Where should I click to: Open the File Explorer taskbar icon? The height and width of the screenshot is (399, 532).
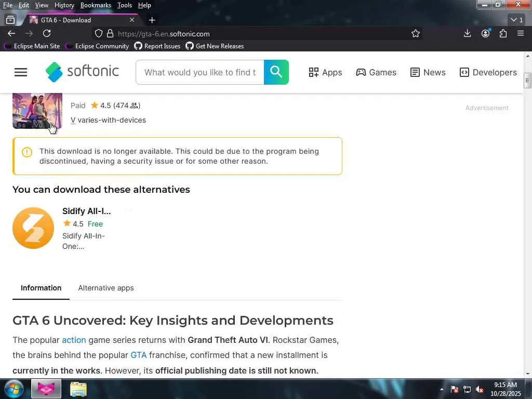(78, 389)
